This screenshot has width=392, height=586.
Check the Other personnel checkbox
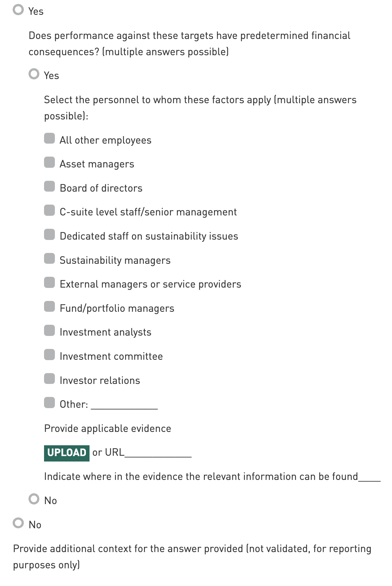pos(49,403)
